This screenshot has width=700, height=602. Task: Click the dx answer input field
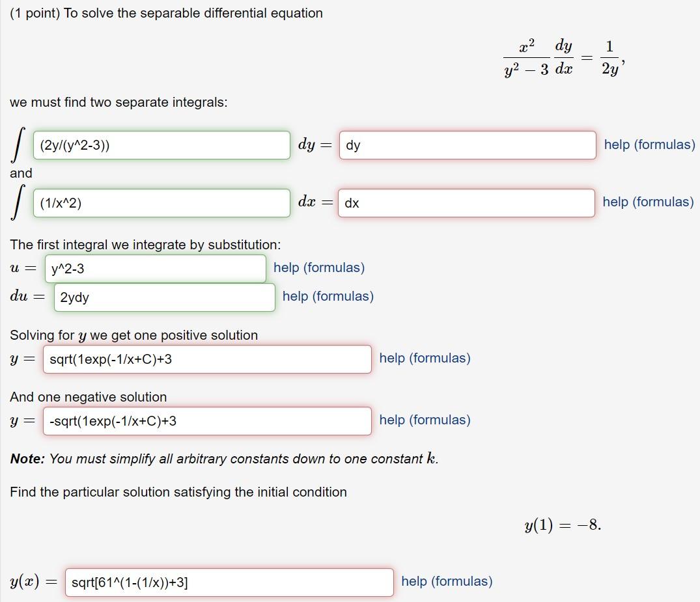(466, 202)
